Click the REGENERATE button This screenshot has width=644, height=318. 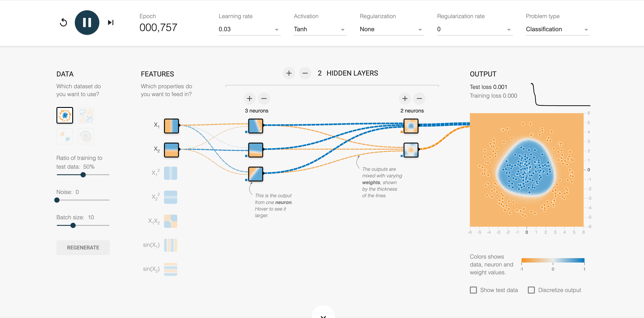(x=83, y=248)
